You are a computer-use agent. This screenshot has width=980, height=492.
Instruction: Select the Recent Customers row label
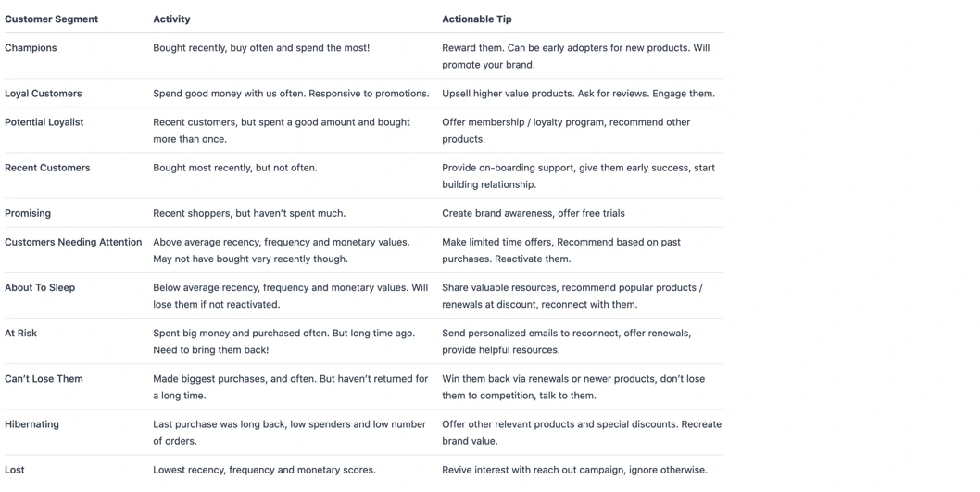coord(47,168)
